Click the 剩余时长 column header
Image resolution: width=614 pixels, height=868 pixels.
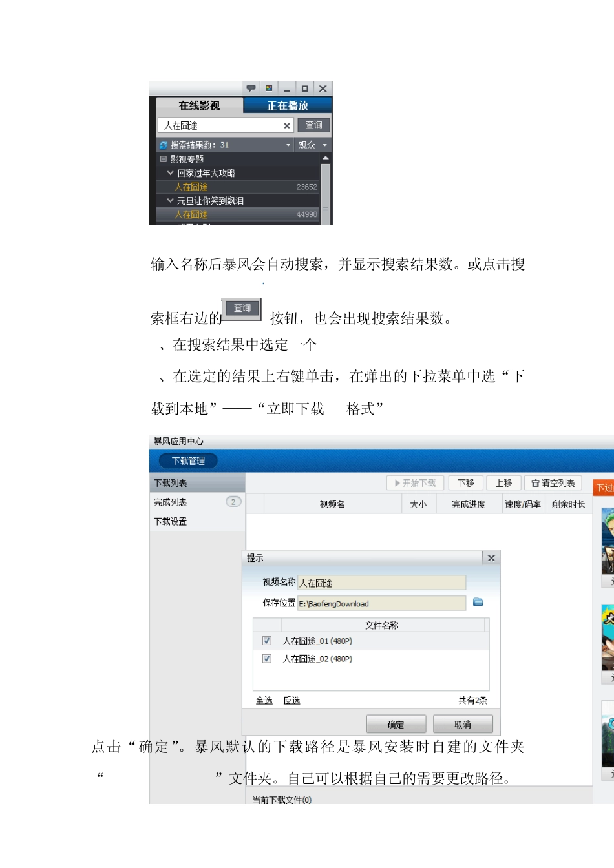tap(569, 504)
